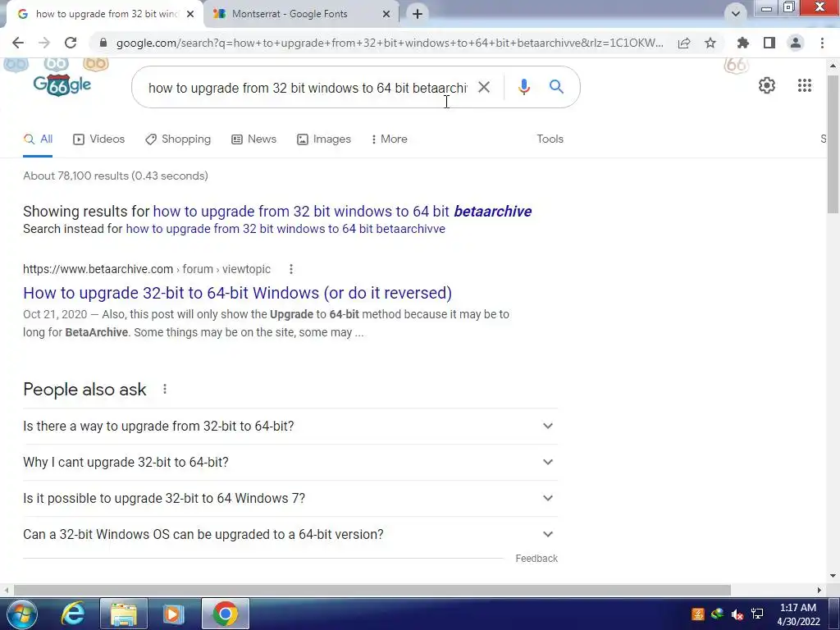Open search Tools options

[550, 139]
